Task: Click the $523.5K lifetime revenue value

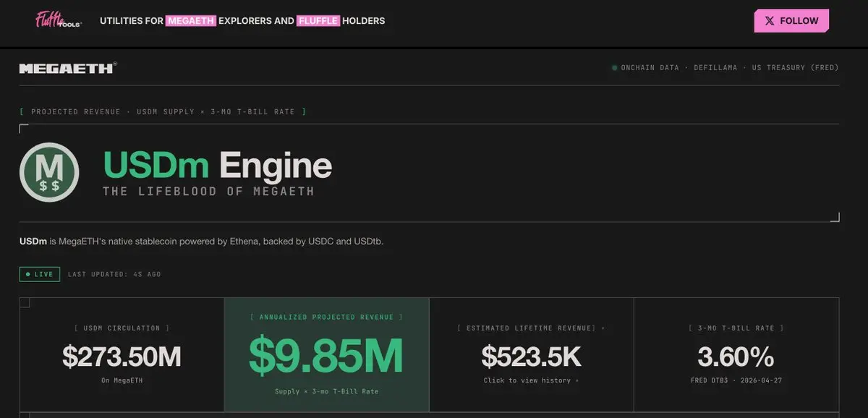Action: tap(532, 357)
